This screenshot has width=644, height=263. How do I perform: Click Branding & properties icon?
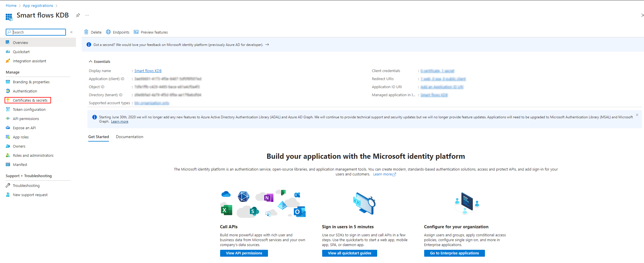click(x=8, y=82)
